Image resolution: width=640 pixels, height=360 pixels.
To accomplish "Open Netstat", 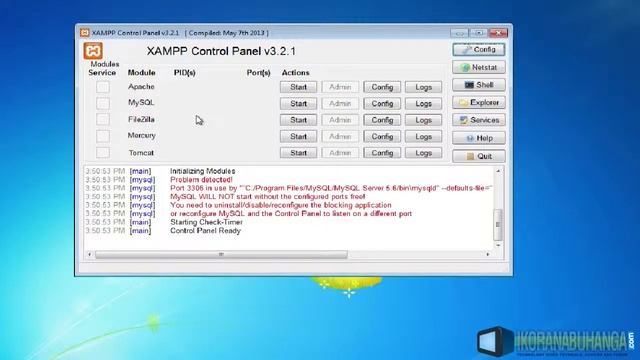I will (x=479, y=67).
